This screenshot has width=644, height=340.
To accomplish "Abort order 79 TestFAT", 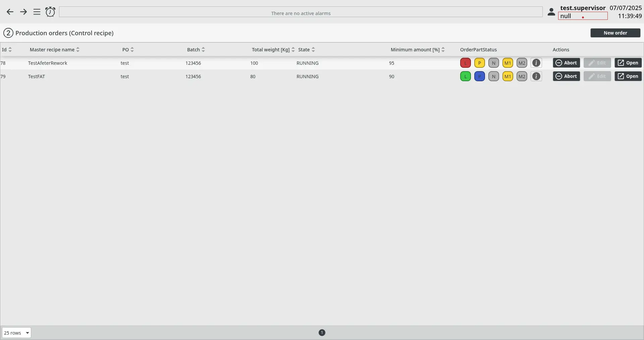I will point(567,77).
